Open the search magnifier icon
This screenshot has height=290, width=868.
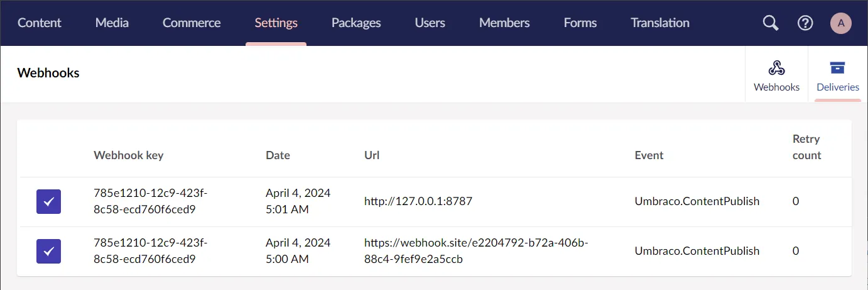click(x=771, y=23)
